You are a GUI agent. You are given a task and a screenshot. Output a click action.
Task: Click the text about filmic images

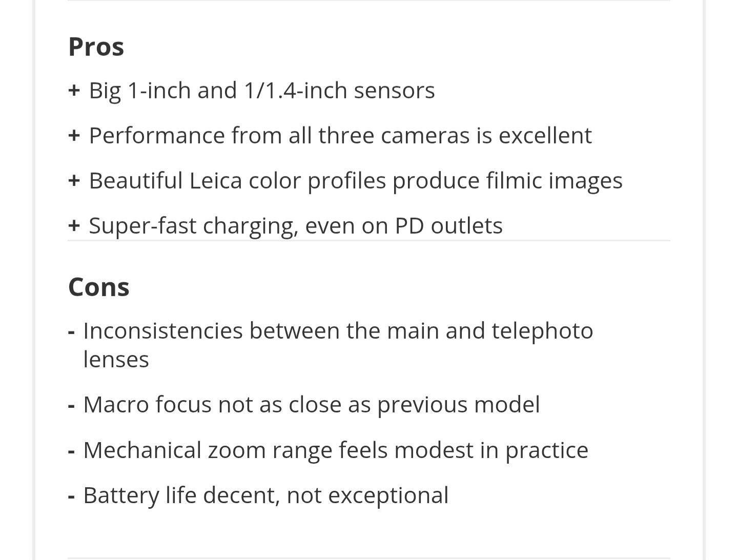[356, 181]
